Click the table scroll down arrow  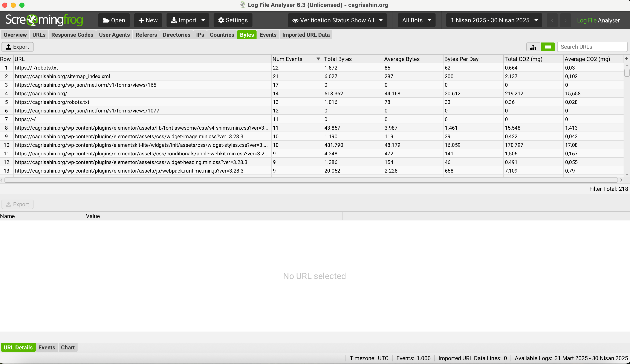click(627, 174)
